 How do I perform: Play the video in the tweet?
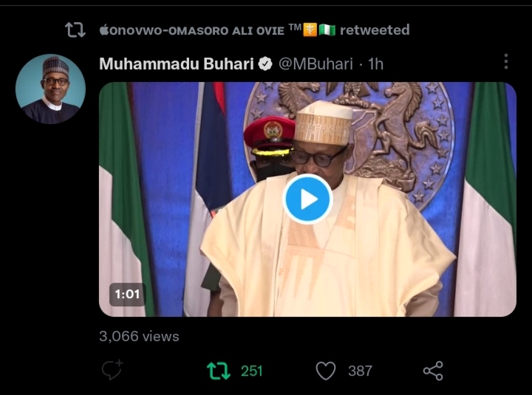[x=307, y=199]
